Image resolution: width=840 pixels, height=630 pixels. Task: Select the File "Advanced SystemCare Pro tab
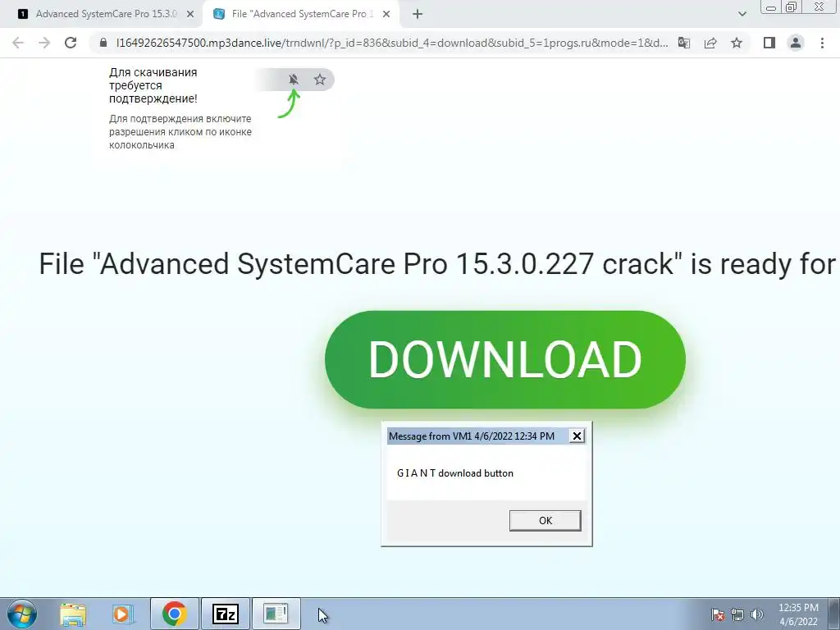[302, 14]
